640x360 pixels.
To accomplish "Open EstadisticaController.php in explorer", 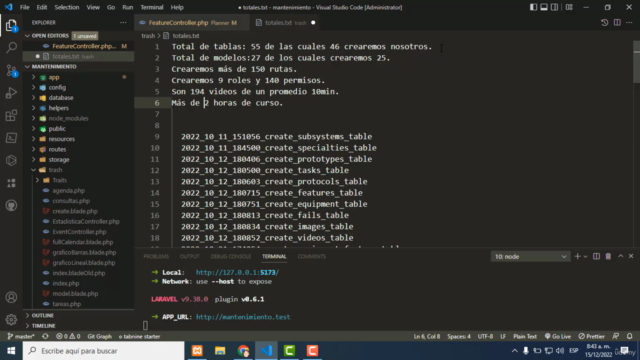I will coord(86,222).
